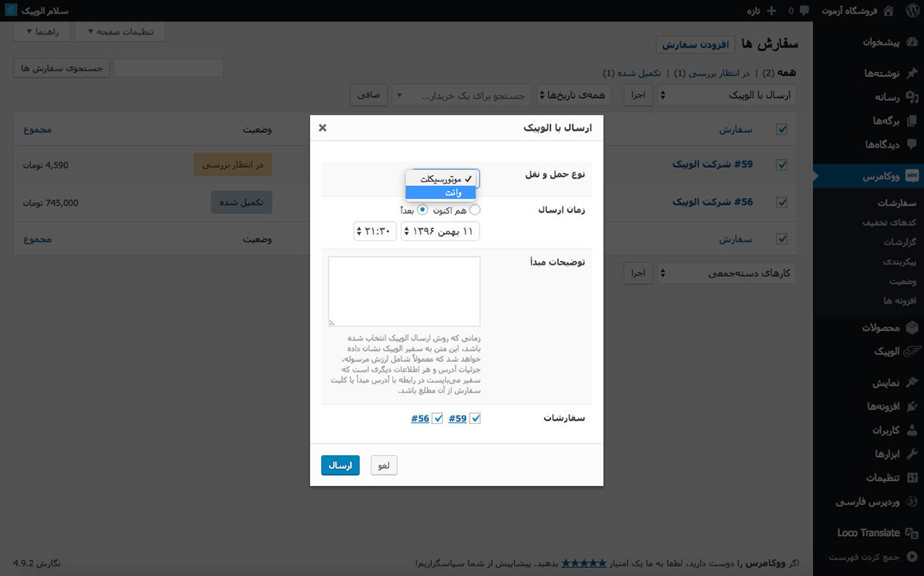Open پیکربندی settings submenu item
This screenshot has height=576, width=924.
899,262
